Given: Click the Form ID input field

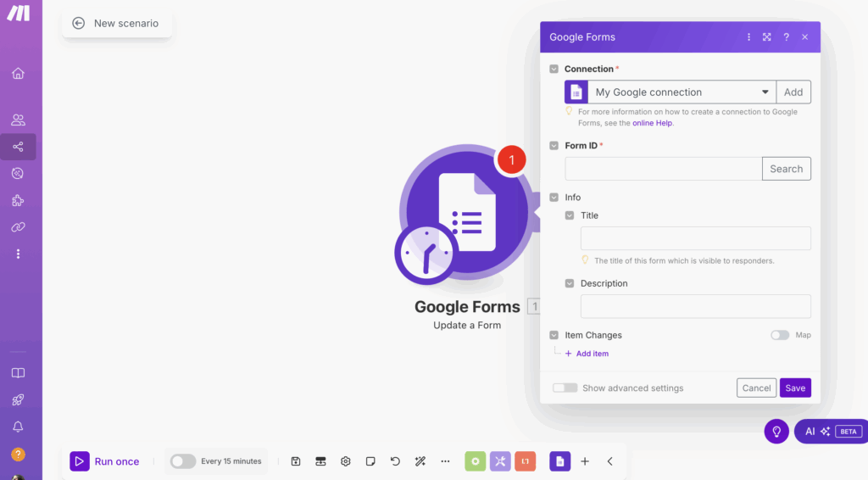Looking at the screenshot, I should pos(663,169).
